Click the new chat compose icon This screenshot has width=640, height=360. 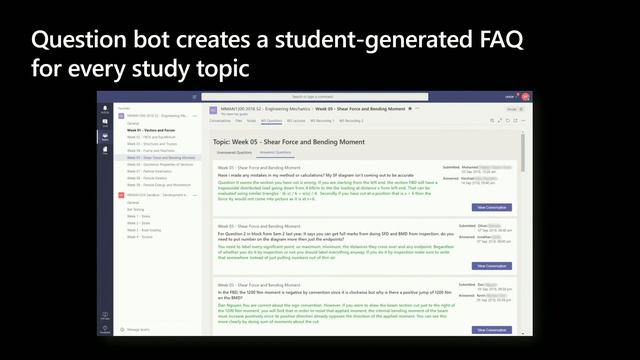pos(194,97)
